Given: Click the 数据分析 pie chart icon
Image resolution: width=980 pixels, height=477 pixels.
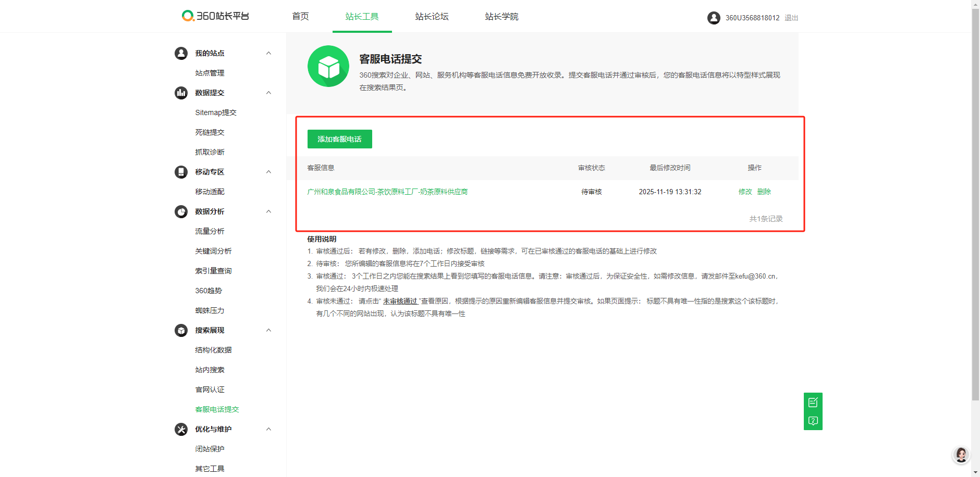Looking at the screenshot, I should [x=181, y=211].
